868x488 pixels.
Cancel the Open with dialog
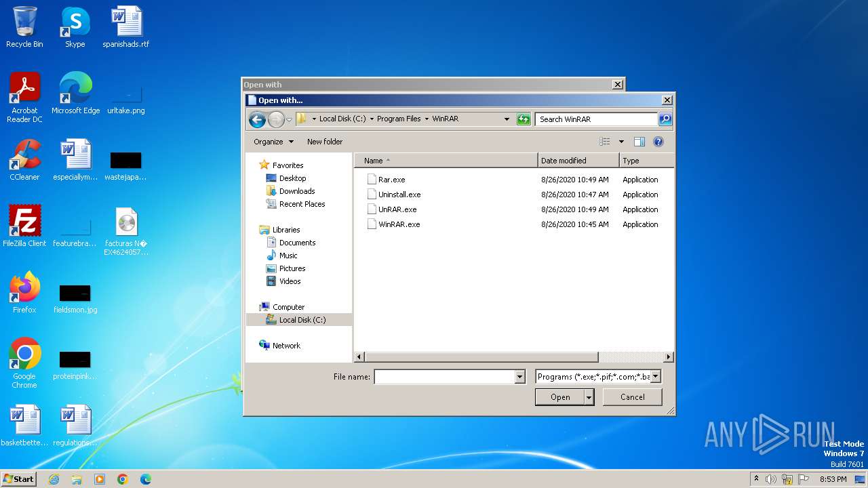[633, 397]
